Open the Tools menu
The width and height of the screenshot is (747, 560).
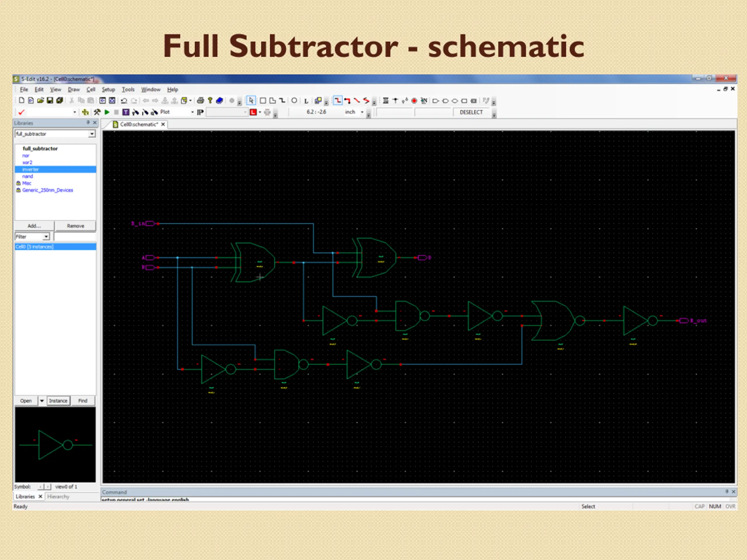click(x=128, y=90)
